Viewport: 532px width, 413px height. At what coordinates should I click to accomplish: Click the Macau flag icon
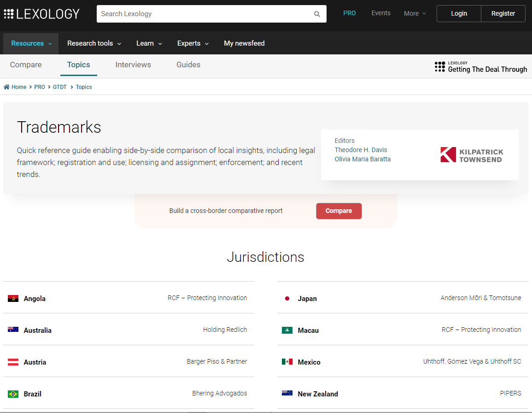click(287, 330)
